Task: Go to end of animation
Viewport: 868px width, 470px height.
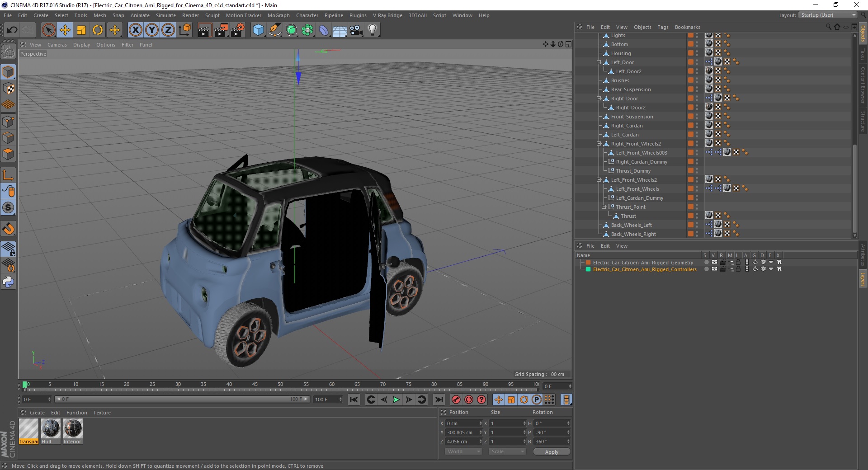Action: pyautogui.click(x=439, y=399)
